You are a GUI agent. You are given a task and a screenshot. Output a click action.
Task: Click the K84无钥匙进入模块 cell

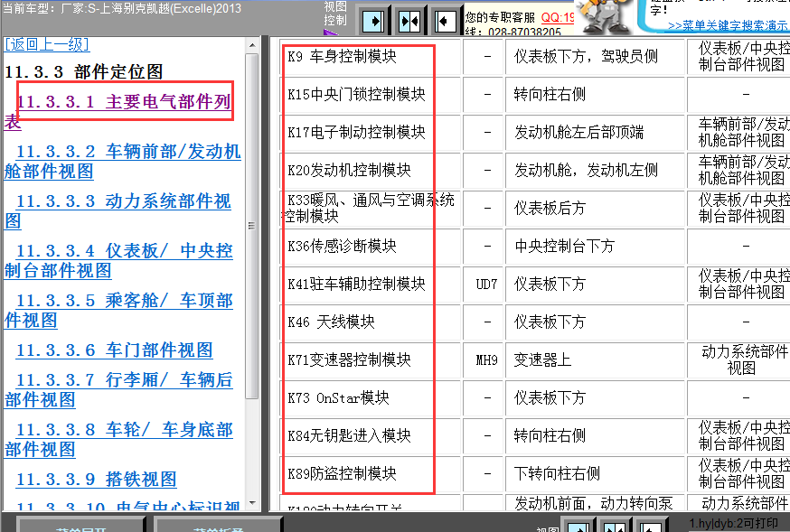(x=371, y=436)
